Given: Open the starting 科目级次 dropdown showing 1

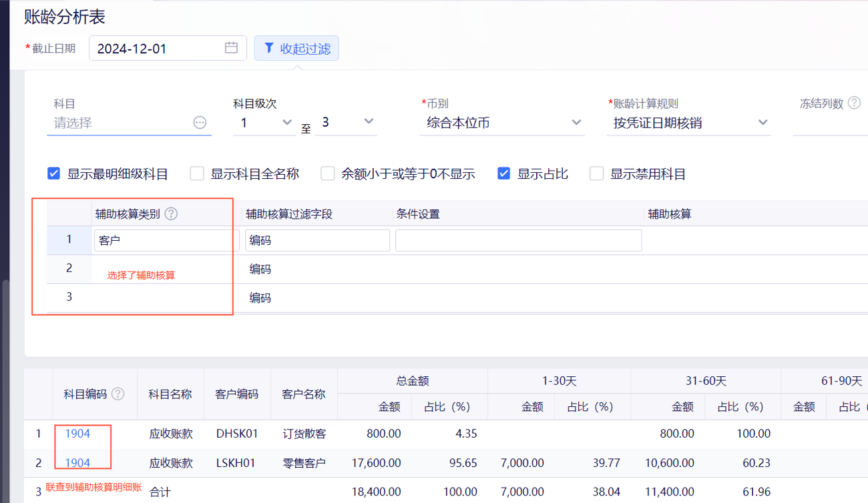Looking at the screenshot, I should pos(264,123).
